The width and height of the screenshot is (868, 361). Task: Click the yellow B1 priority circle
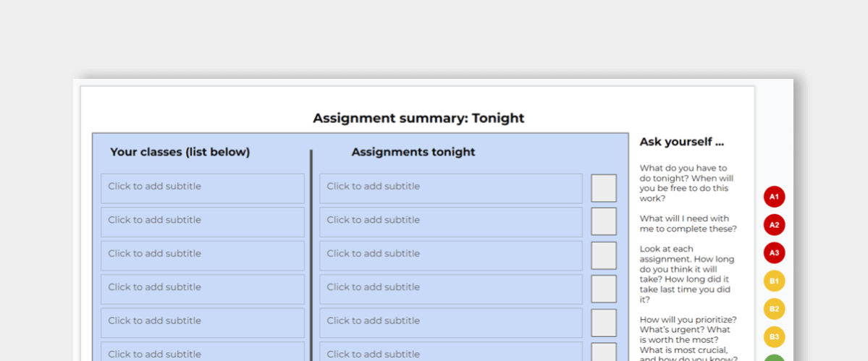coord(775,281)
